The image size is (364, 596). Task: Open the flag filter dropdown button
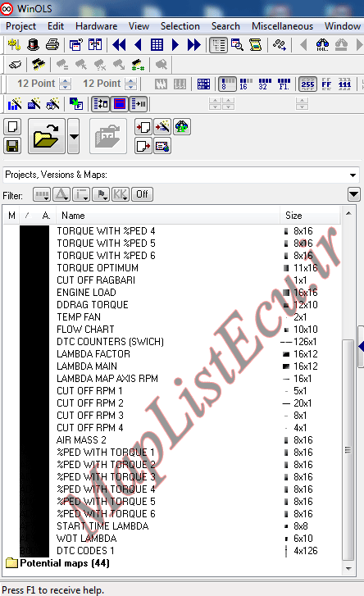[101, 194]
